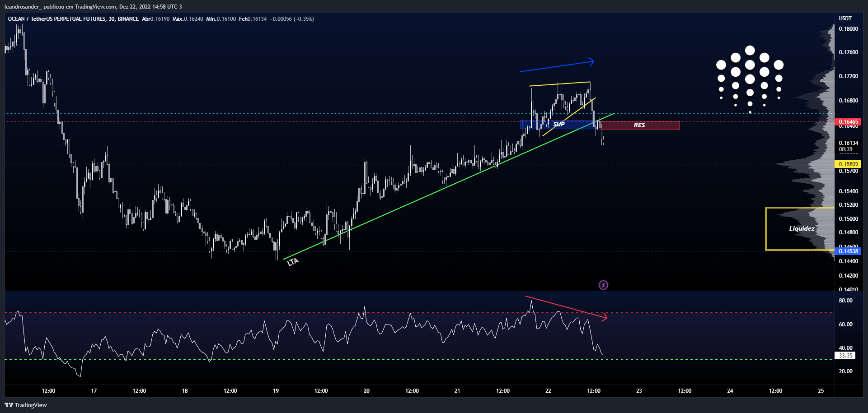The image size is (868, 413).
Task: Click the 0.14200 price axis label
Action: coord(848,276)
